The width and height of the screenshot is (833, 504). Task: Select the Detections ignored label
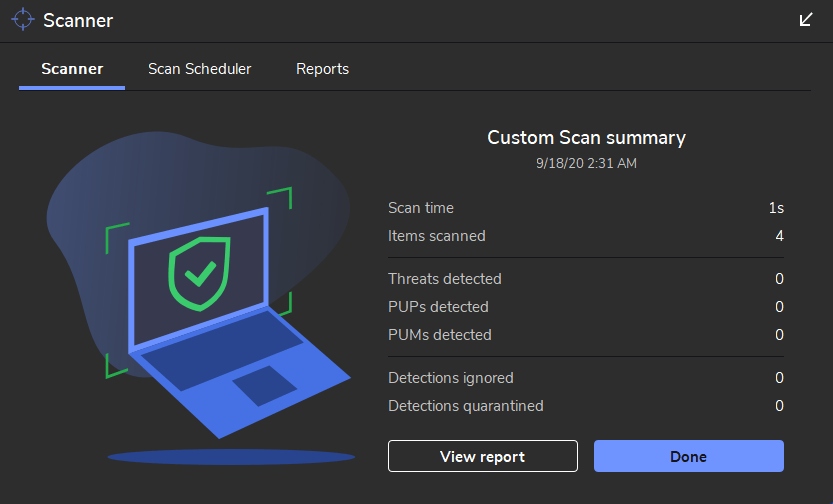451,378
